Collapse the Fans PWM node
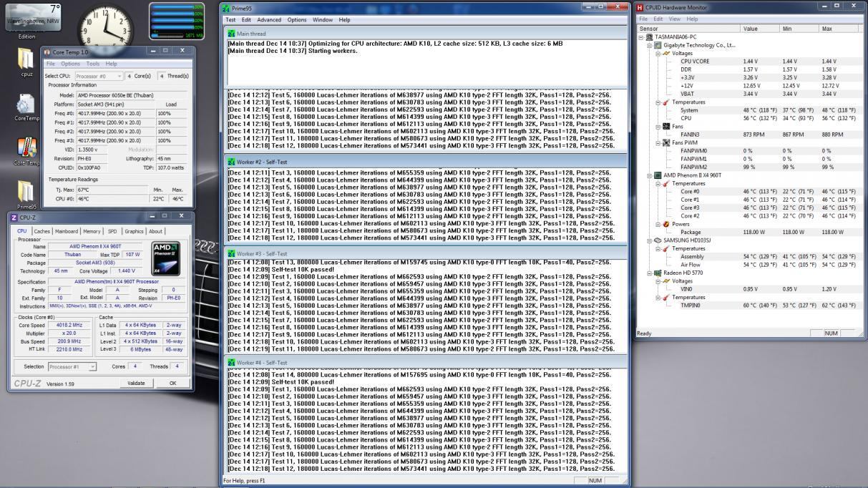This screenshot has height=488, width=868. 658,142
